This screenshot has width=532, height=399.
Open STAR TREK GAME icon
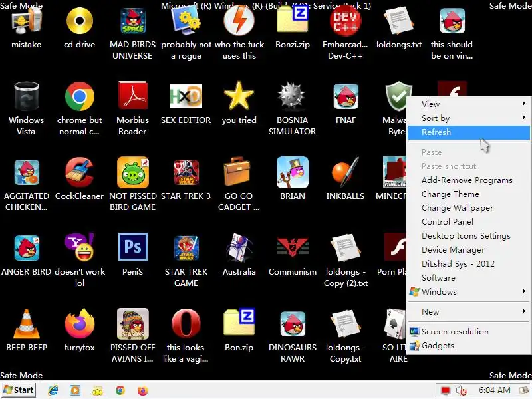(x=186, y=248)
